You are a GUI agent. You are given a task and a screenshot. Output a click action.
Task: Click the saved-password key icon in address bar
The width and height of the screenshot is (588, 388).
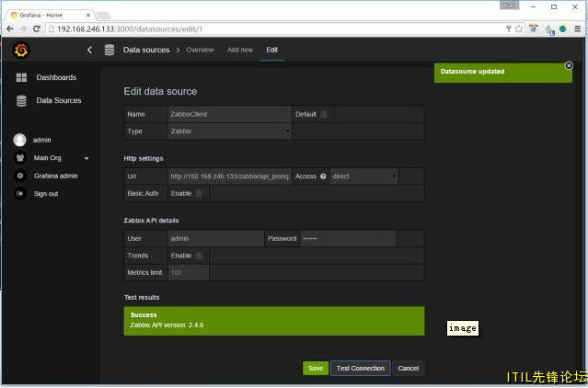point(509,29)
